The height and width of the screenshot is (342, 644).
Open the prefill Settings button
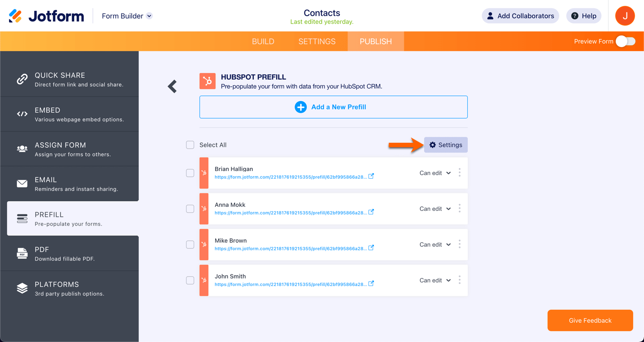point(446,145)
